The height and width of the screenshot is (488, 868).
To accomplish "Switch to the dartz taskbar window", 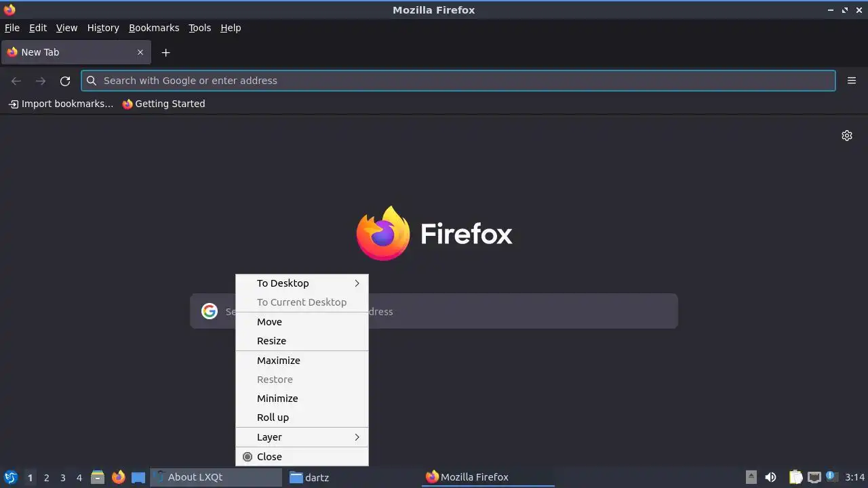I will pos(353,477).
